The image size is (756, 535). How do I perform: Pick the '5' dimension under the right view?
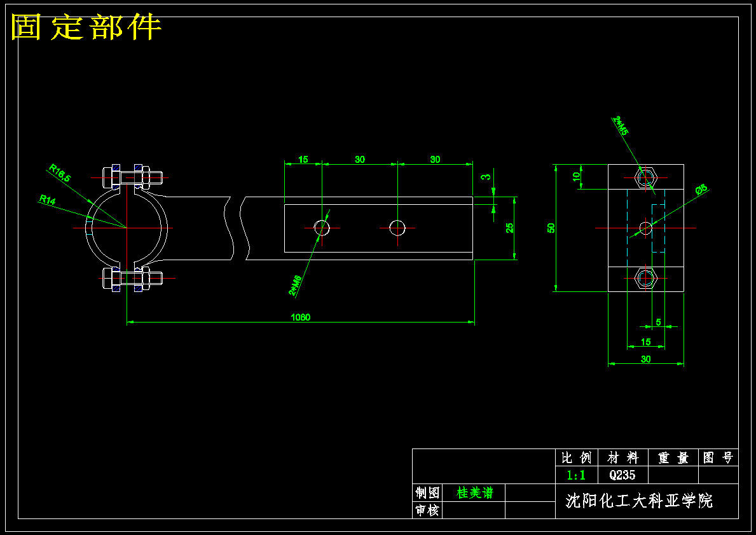pyautogui.click(x=659, y=323)
